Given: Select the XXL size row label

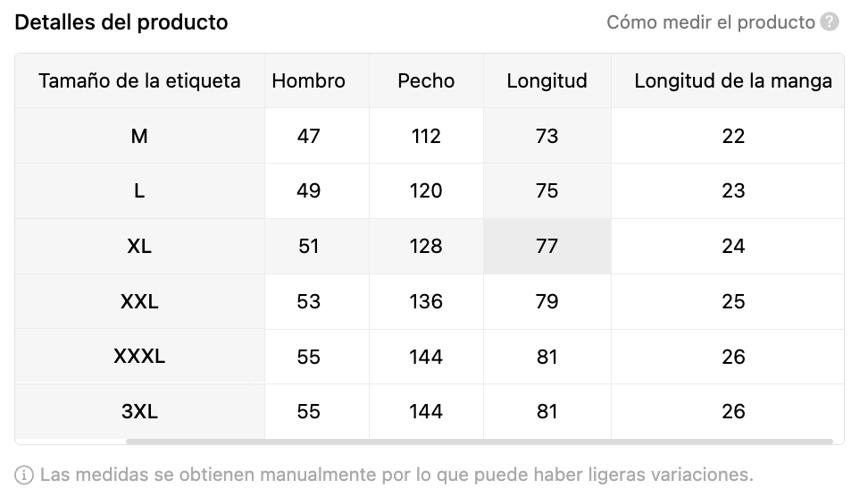Looking at the screenshot, I should click(x=139, y=301).
